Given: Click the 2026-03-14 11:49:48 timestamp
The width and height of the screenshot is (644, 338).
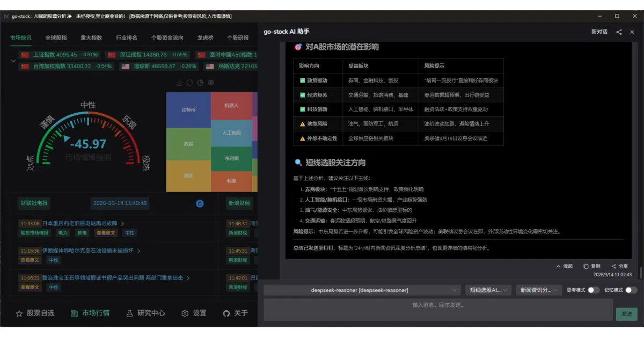Looking at the screenshot, I should point(120,203).
